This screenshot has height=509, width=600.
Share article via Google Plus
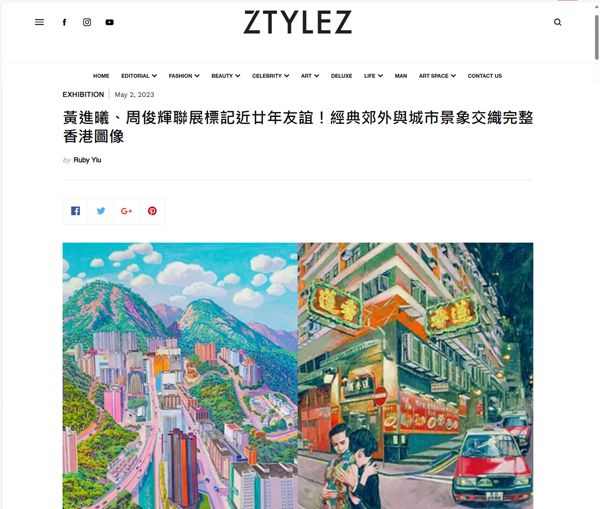point(127,211)
